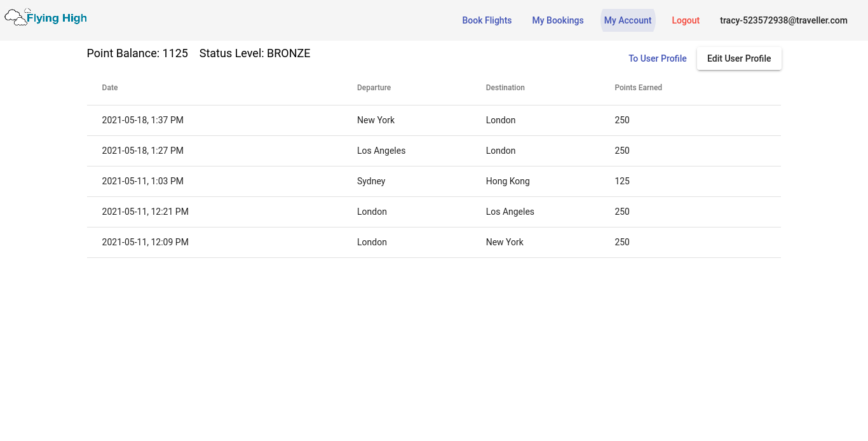Open the Book Flights page

pyautogui.click(x=487, y=20)
